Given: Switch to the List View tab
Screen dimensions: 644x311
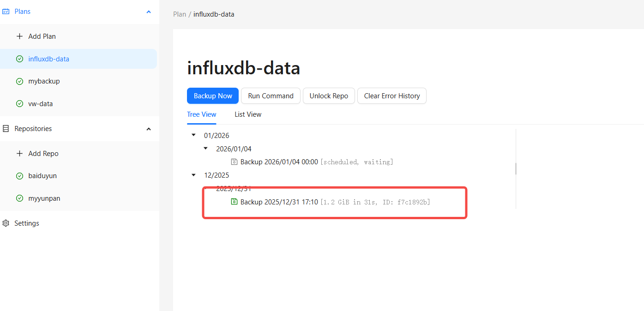Looking at the screenshot, I should pyautogui.click(x=248, y=114).
